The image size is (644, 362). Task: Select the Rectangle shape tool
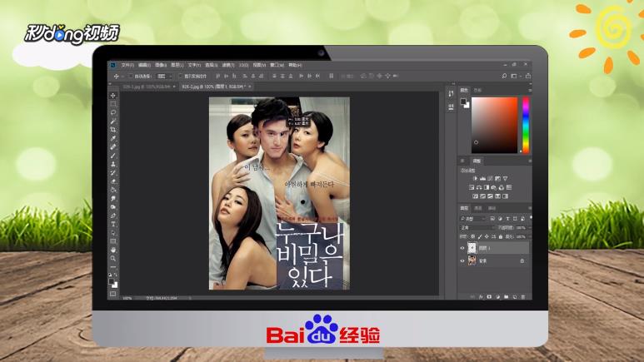[113, 241]
